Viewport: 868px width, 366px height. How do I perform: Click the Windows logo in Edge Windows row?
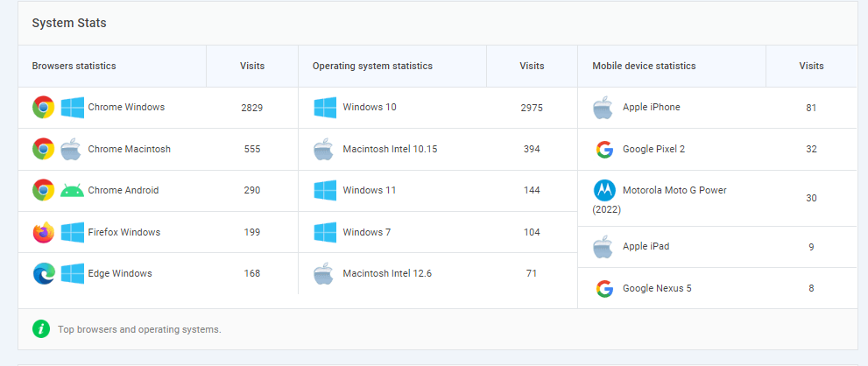[x=73, y=273]
